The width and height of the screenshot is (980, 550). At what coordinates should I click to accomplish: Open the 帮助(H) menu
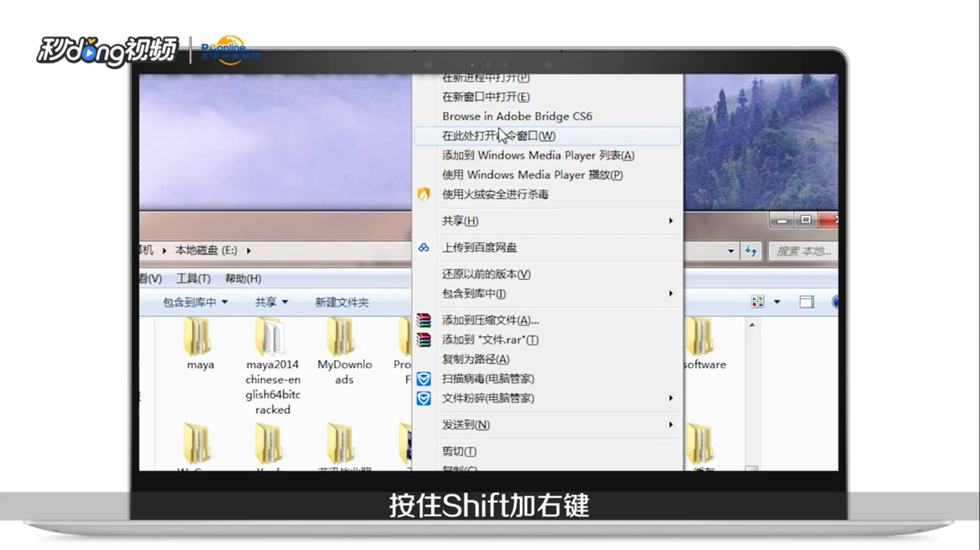(x=243, y=279)
